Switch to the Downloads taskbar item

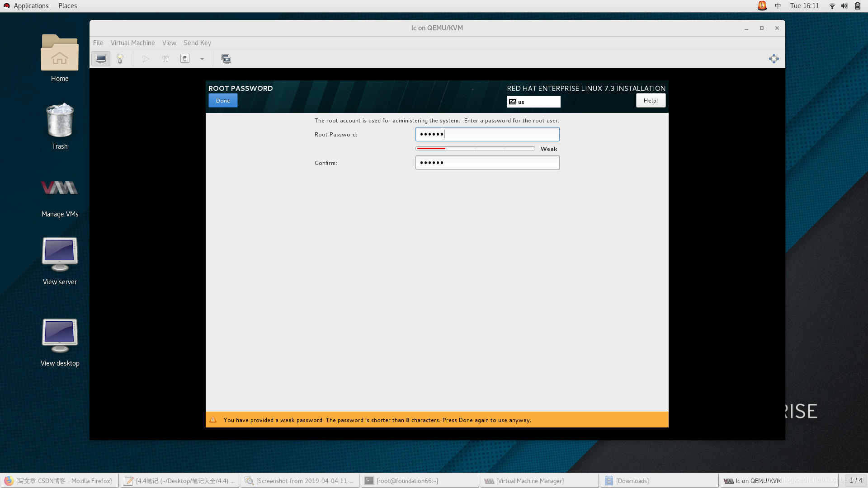[660, 481]
